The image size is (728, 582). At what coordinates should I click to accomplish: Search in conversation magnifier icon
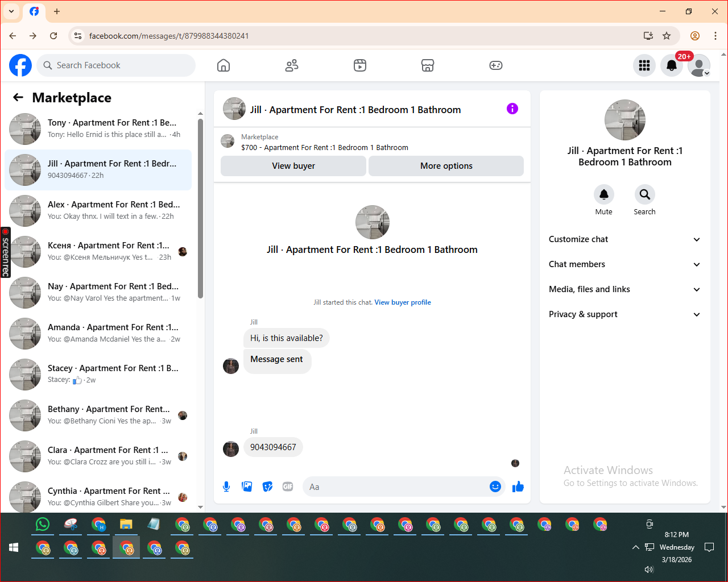coord(645,194)
